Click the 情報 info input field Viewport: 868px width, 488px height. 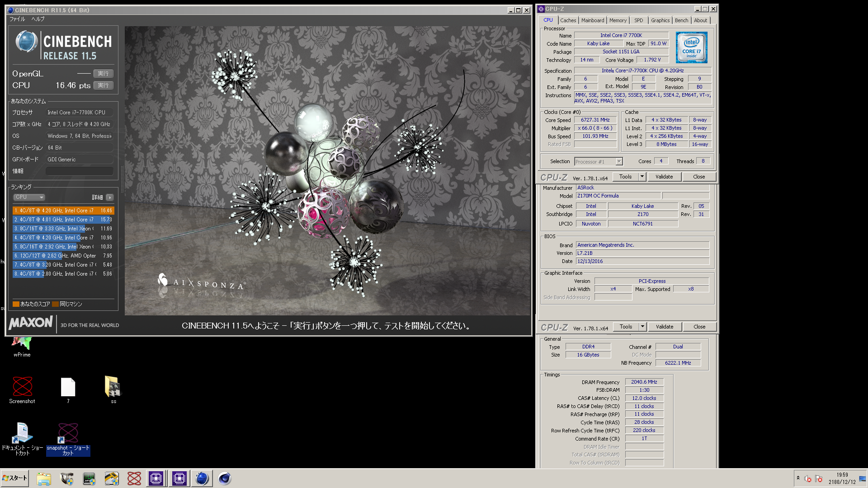80,171
